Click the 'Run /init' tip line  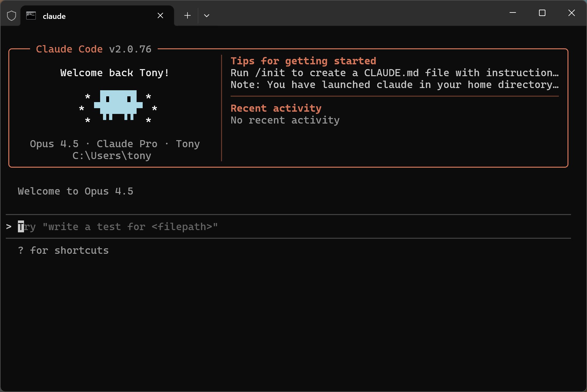coord(394,73)
